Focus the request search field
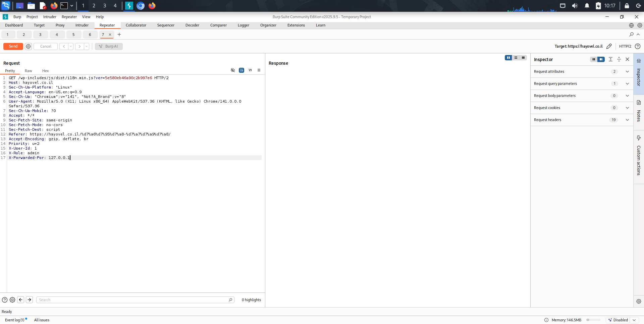 pyautogui.click(x=135, y=300)
